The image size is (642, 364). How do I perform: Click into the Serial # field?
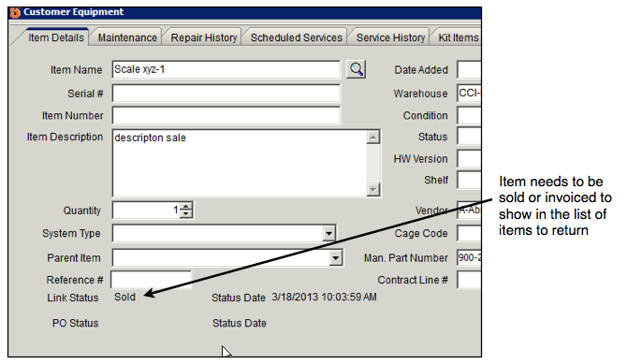coord(226,94)
